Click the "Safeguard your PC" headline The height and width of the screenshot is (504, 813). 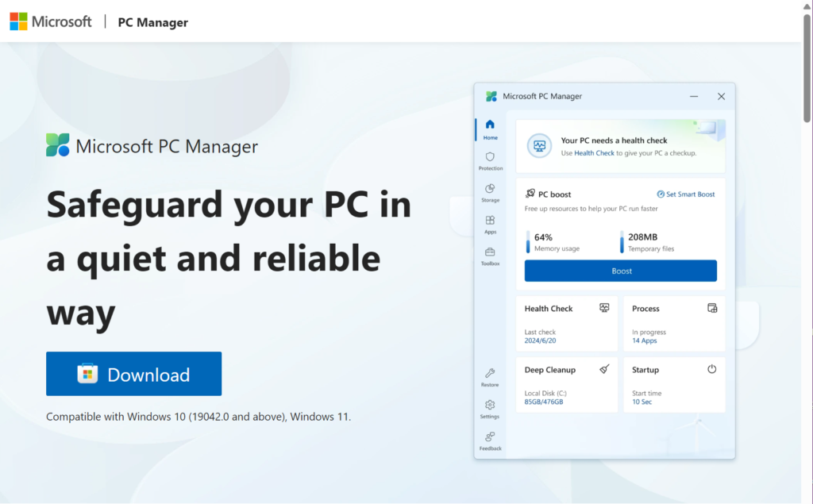coord(229,258)
